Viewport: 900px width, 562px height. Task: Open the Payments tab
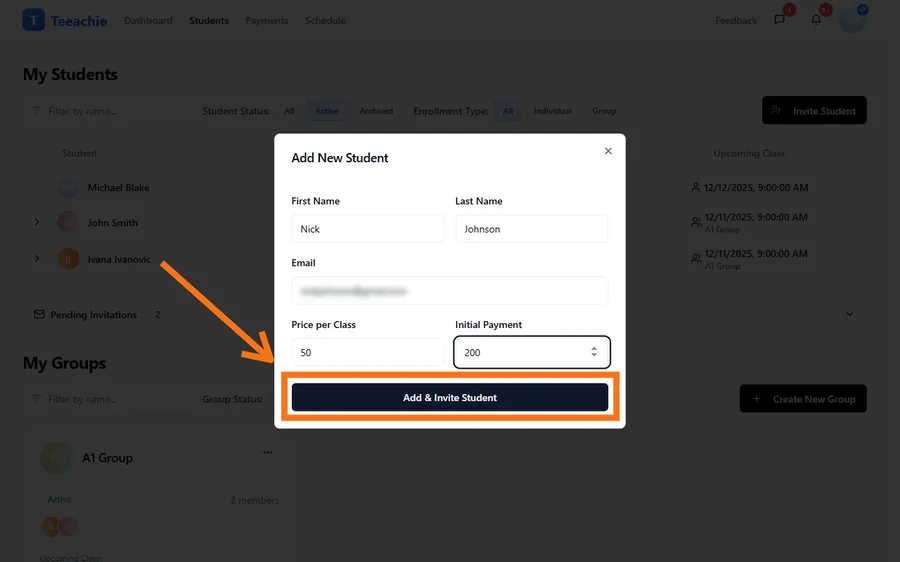pyautogui.click(x=266, y=20)
